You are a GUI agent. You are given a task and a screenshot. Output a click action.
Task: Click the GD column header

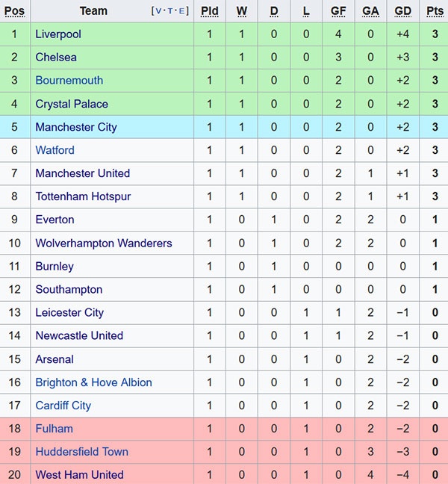point(402,11)
